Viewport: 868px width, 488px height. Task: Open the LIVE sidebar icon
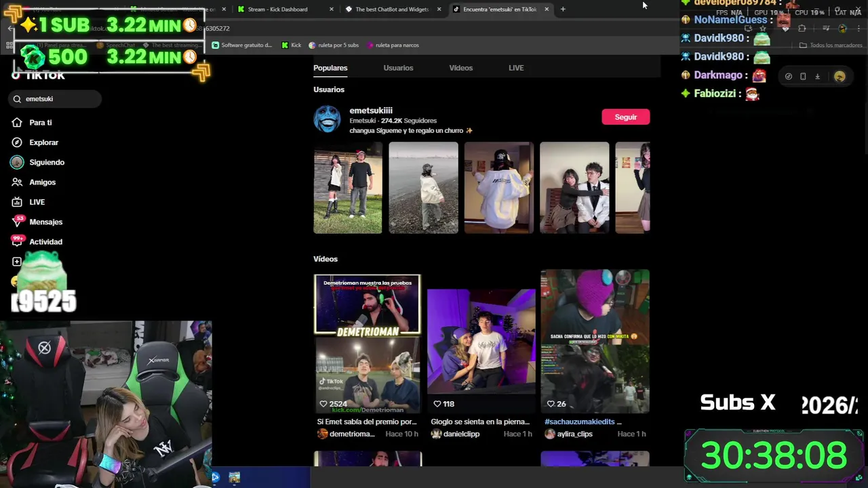coord(17,202)
